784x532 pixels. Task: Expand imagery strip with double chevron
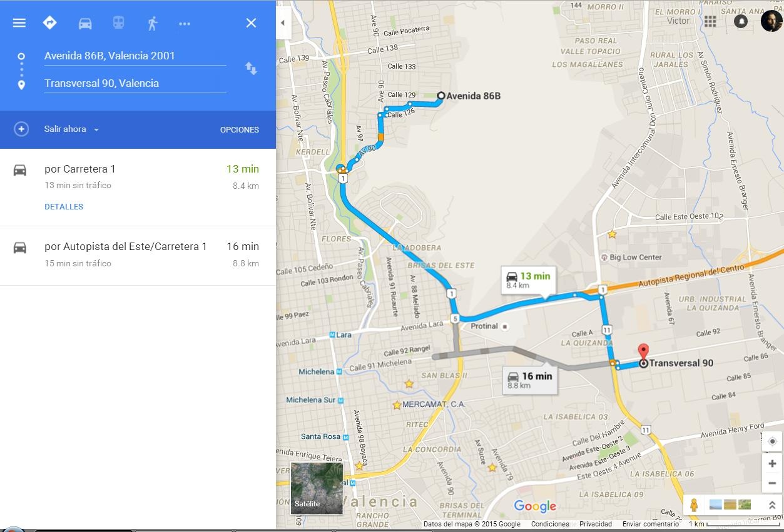pos(772,504)
